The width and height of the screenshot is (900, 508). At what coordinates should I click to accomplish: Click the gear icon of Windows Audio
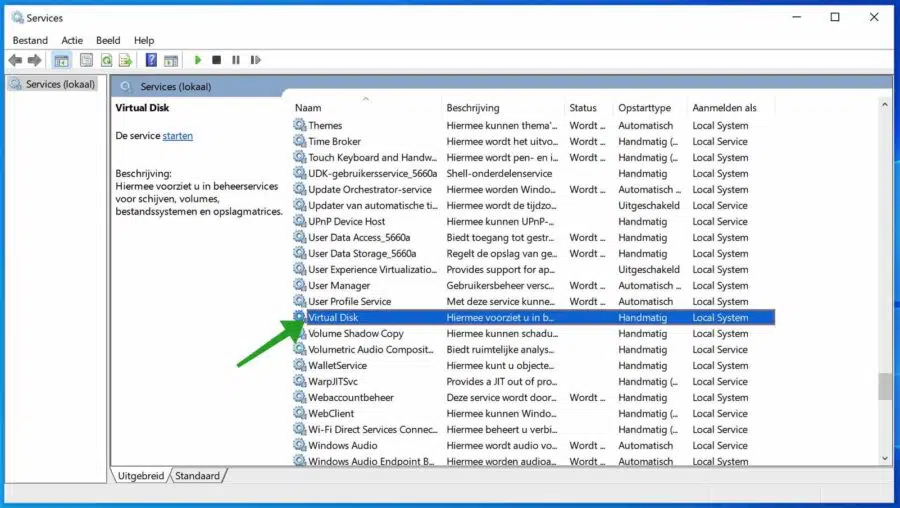coord(300,445)
